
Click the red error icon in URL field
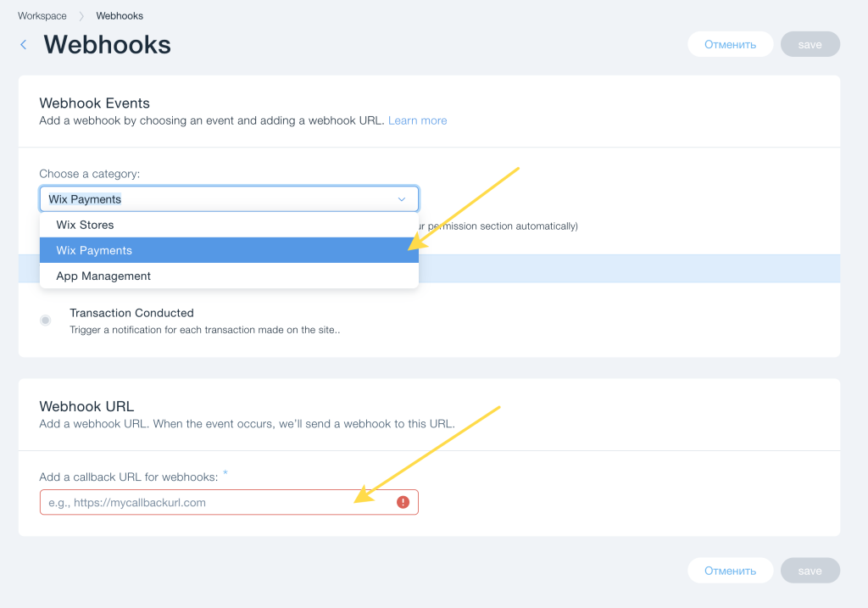[403, 502]
